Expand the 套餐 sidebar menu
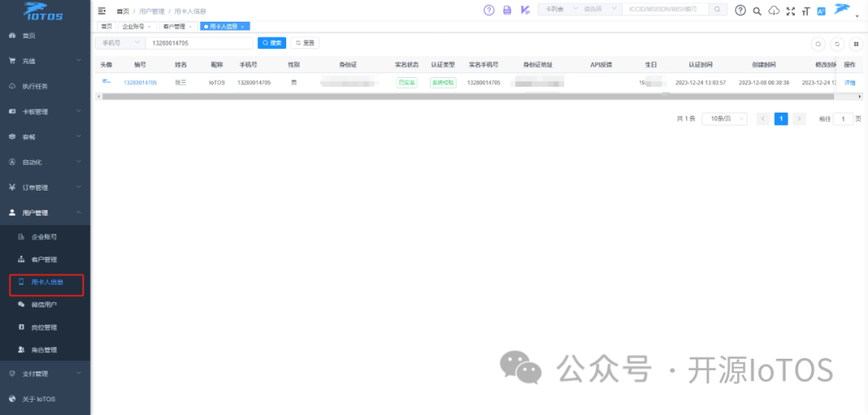 click(x=45, y=137)
